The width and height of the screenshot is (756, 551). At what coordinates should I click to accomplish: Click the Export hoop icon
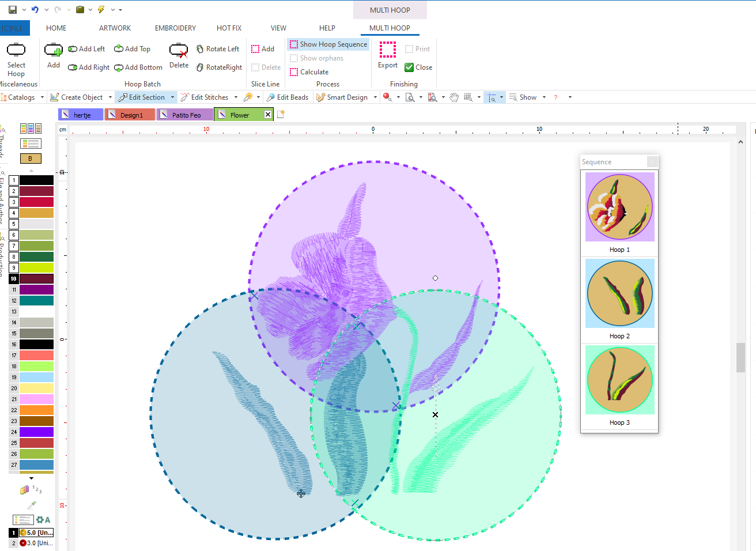pyautogui.click(x=388, y=50)
